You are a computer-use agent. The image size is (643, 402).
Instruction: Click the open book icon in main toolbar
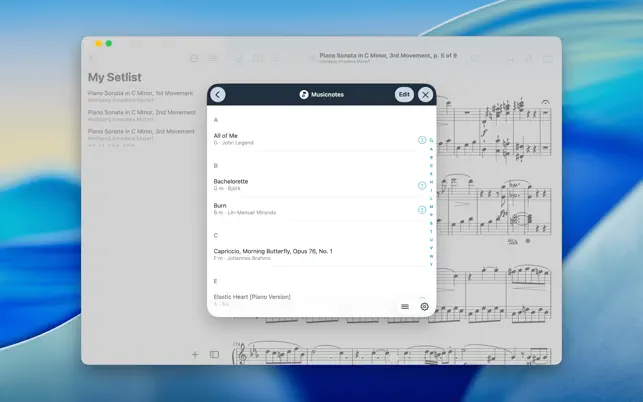pyautogui.click(x=258, y=58)
